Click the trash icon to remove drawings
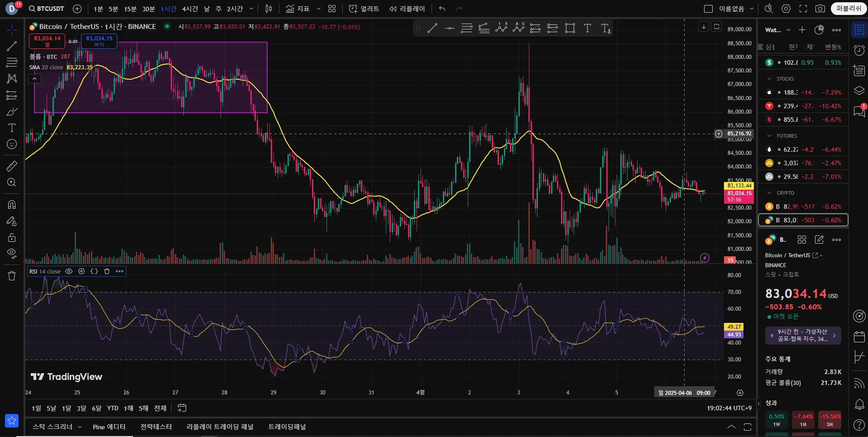Screen dimensions: 868x437 click(12, 276)
